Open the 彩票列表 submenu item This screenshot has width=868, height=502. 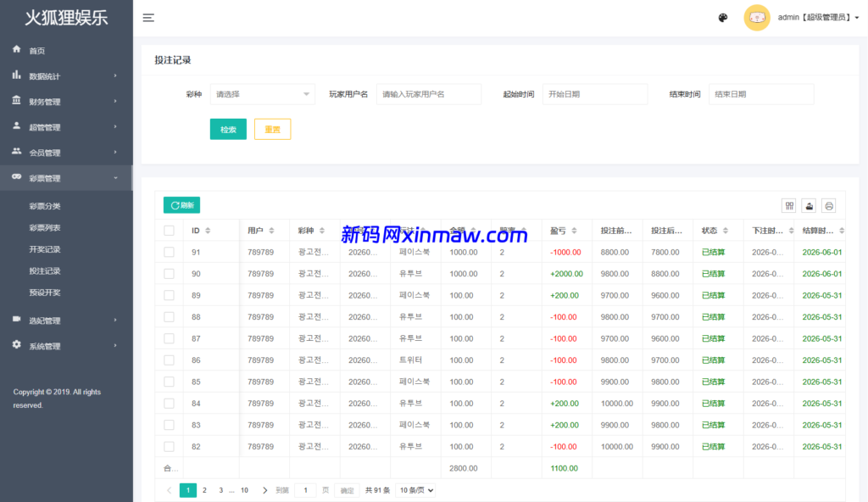coord(45,228)
